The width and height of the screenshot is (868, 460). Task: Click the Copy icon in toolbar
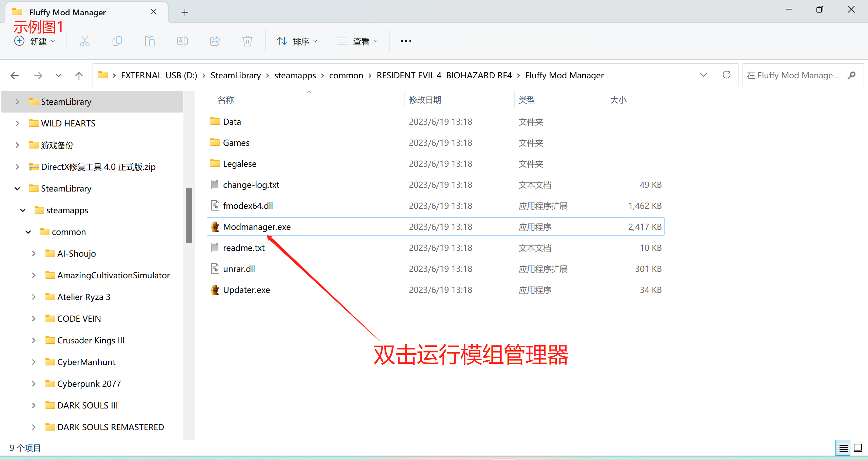117,41
